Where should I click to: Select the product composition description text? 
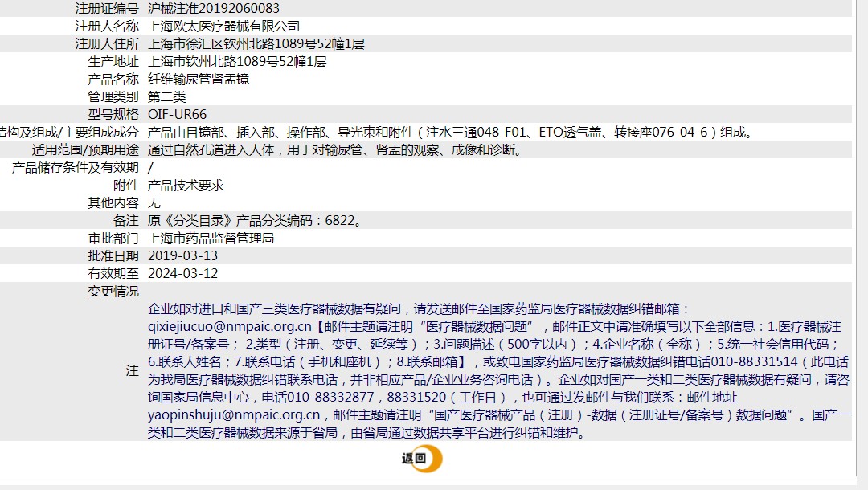click(x=451, y=133)
